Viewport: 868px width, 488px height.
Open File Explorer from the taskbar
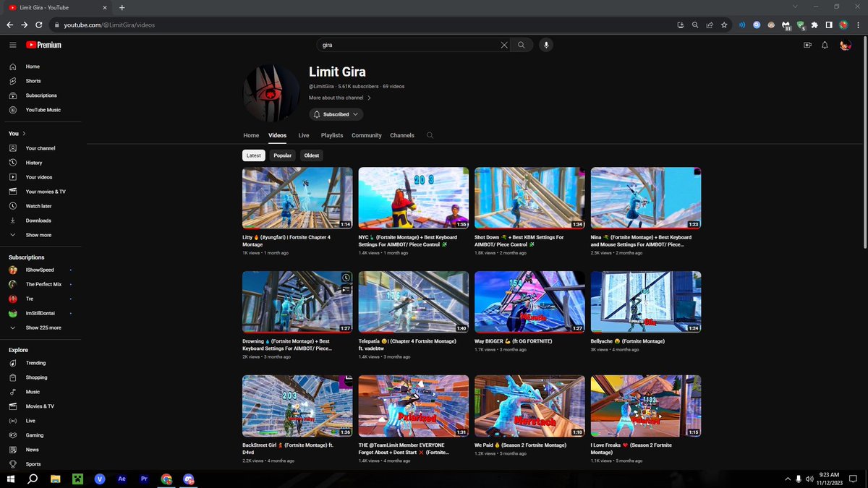pyautogui.click(x=55, y=479)
